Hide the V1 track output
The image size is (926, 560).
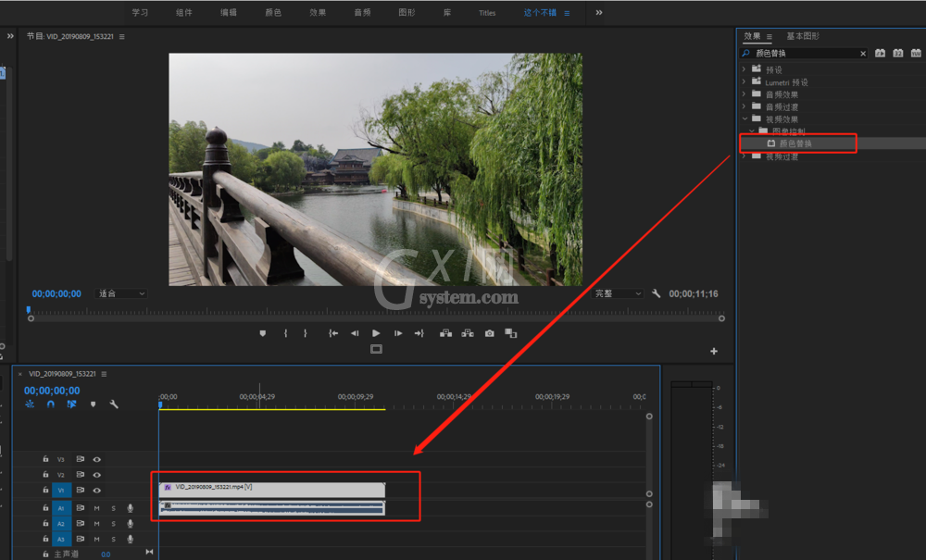(x=97, y=491)
